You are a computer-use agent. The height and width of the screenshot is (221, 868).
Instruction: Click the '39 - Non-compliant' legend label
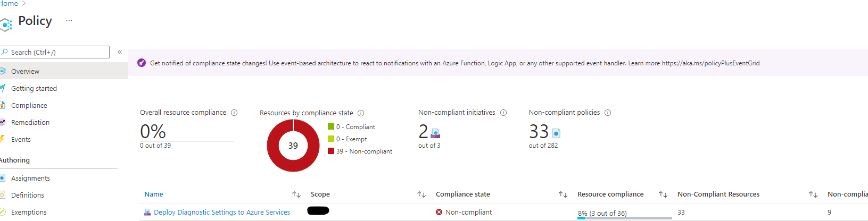point(364,151)
